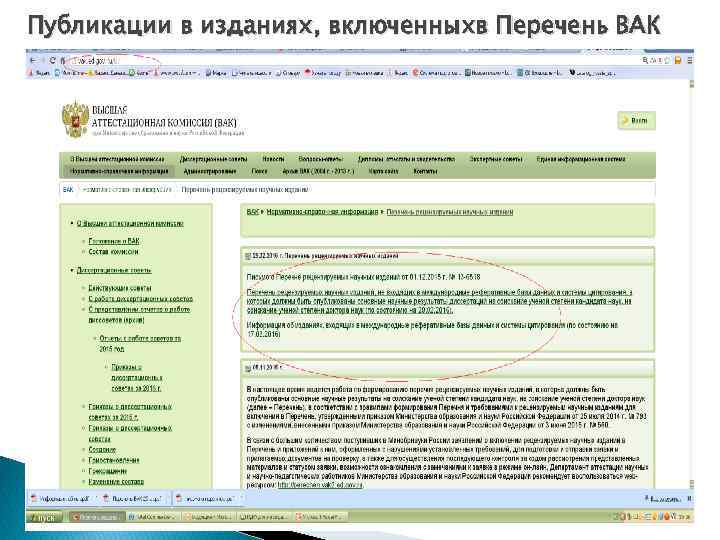Open the Поиск nav item
The width and height of the screenshot is (720, 540).
point(259,171)
